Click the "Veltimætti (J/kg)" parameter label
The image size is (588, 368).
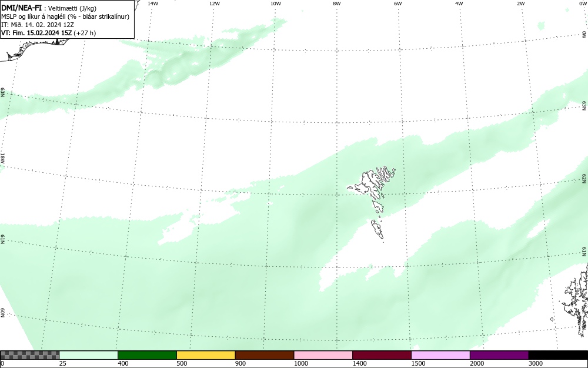(72, 9)
